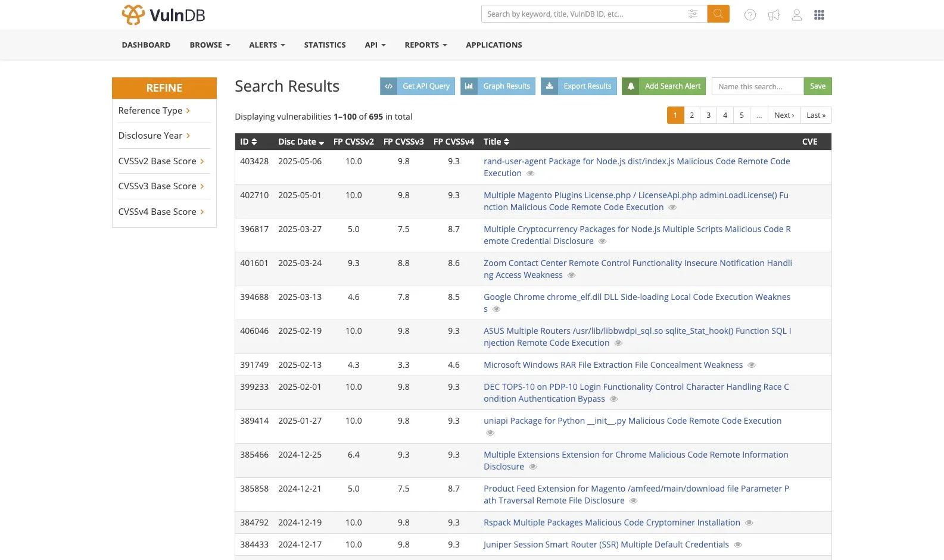This screenshot has height=560, width=944.
Task: Expand the CVSSv2 Base Score filter
Action: (x=161, y=161)
